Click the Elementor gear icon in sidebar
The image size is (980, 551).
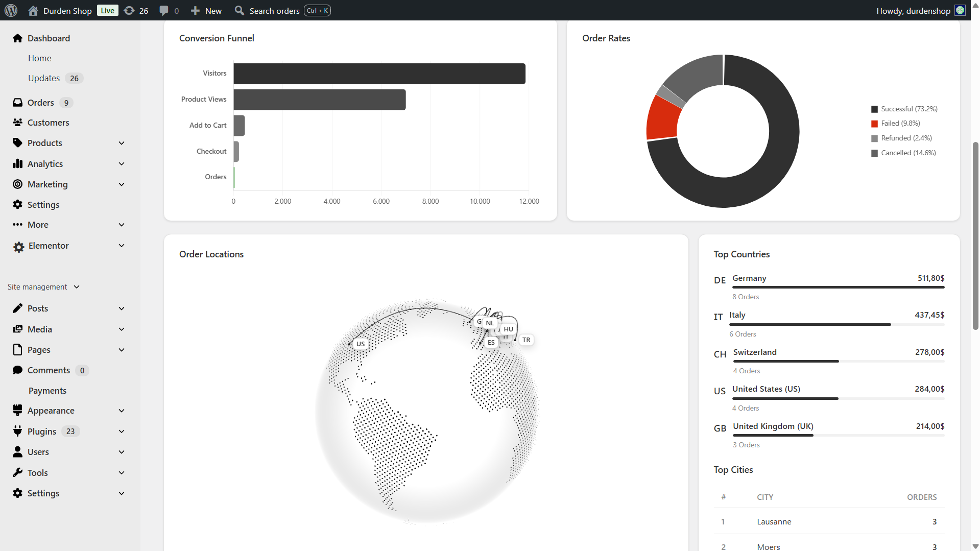(18, 247)
